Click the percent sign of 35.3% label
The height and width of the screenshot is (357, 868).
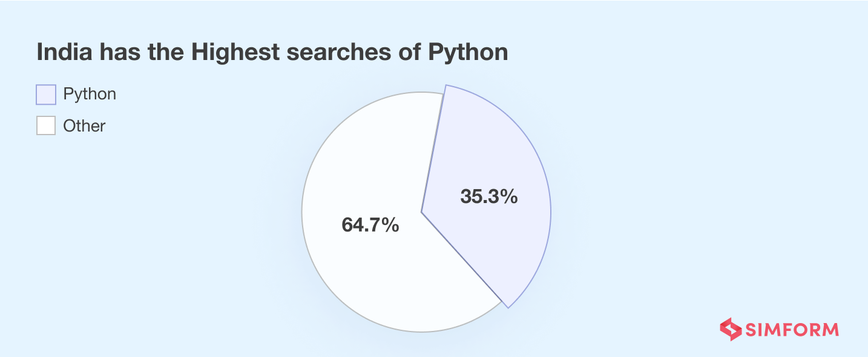510,196
